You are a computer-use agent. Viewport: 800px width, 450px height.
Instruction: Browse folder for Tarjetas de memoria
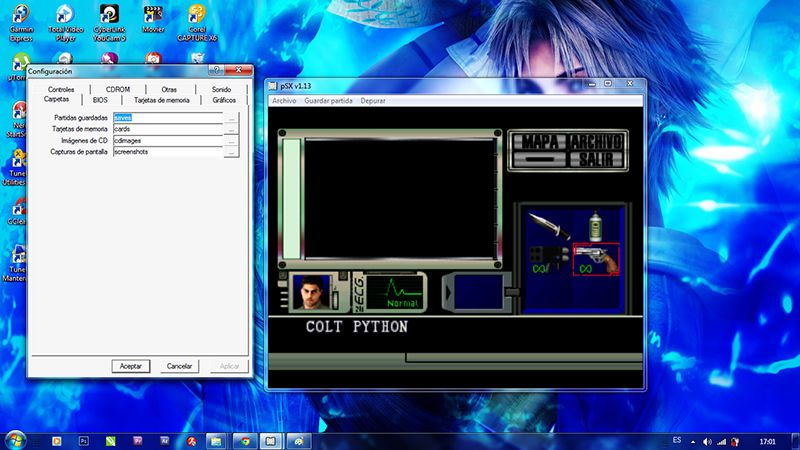click(x=231, y=129)
